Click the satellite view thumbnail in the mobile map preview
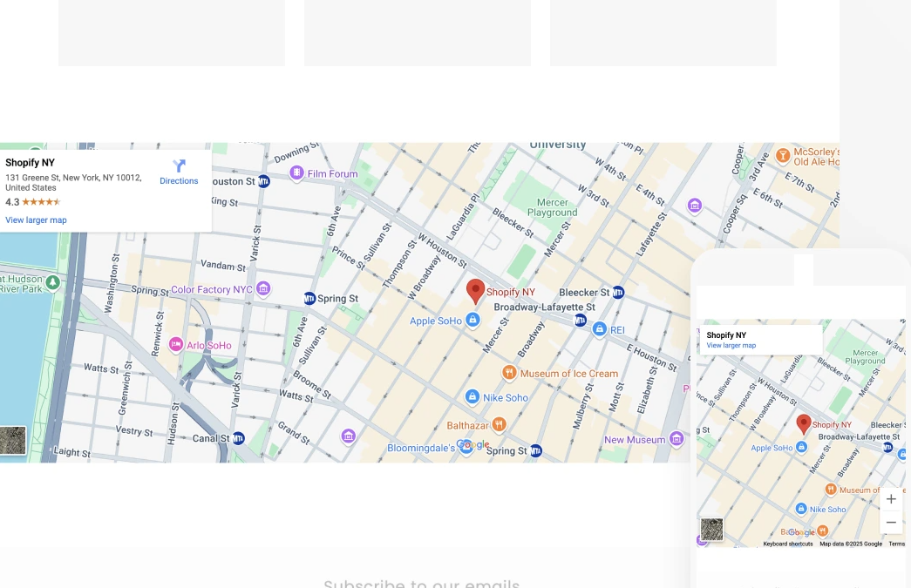Image resolution: width=911 pixels, height=588 pixels. click(x=711, y=530)
